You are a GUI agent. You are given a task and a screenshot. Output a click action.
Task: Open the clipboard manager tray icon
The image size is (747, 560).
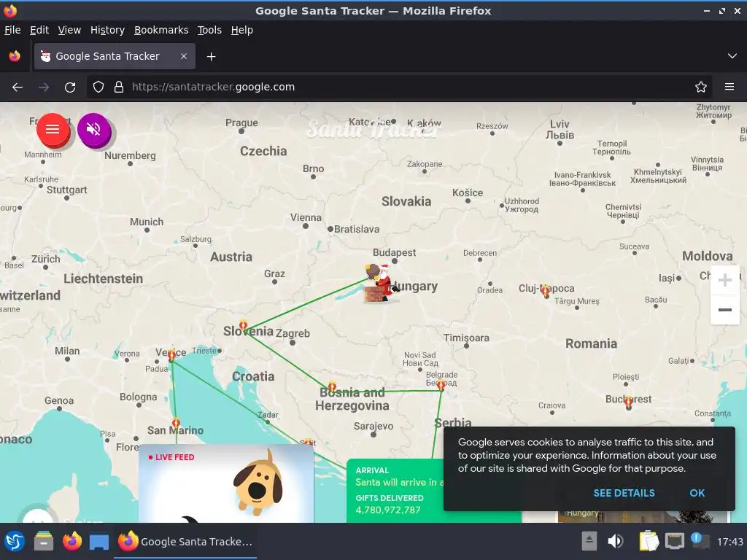(x=649, y=541)
